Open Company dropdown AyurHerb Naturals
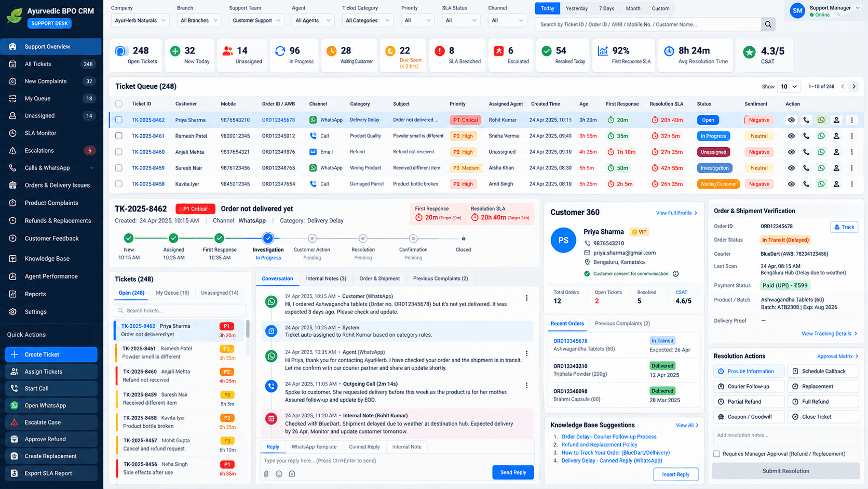 point(140,21)
